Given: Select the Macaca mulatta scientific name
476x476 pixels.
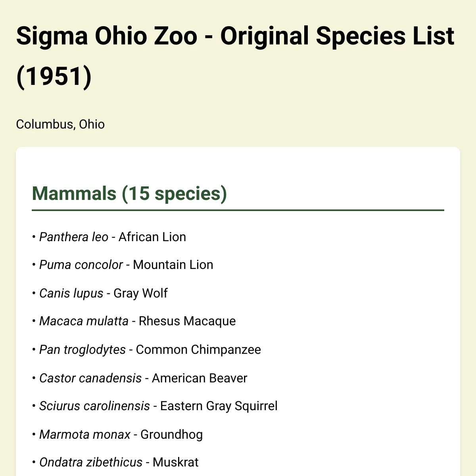Looking at the screenshot, I should [84, 321].
